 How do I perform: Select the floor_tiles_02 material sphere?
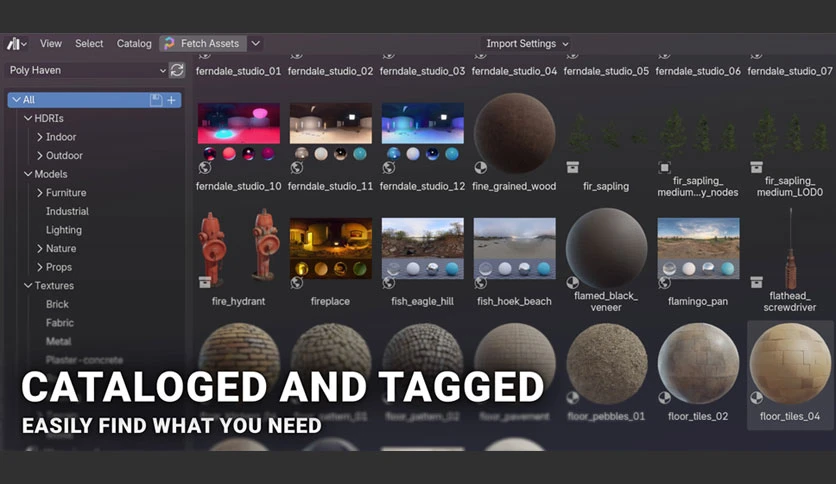698,363
